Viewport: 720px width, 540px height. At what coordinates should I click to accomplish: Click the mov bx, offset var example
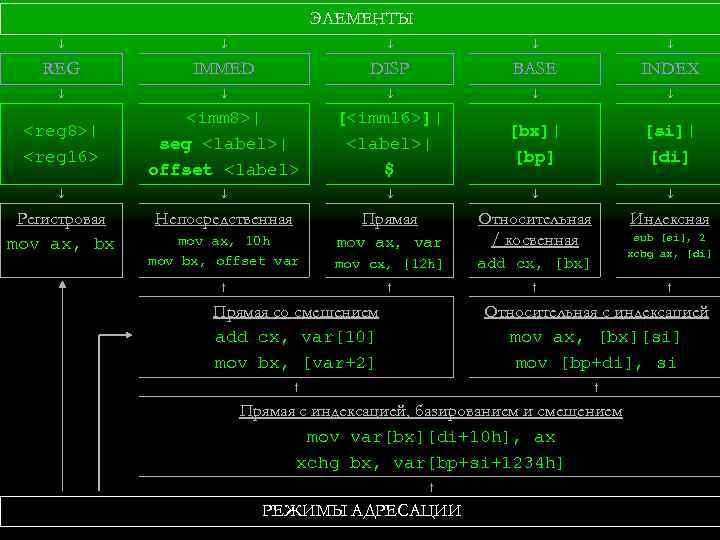(x=223, y=261)
